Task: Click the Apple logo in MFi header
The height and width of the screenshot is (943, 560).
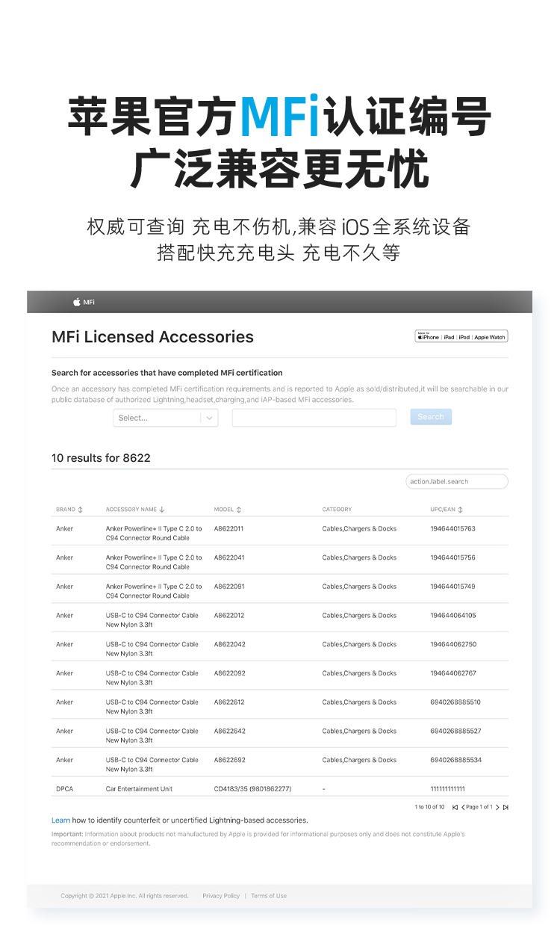Action: [x=76, y=302]
